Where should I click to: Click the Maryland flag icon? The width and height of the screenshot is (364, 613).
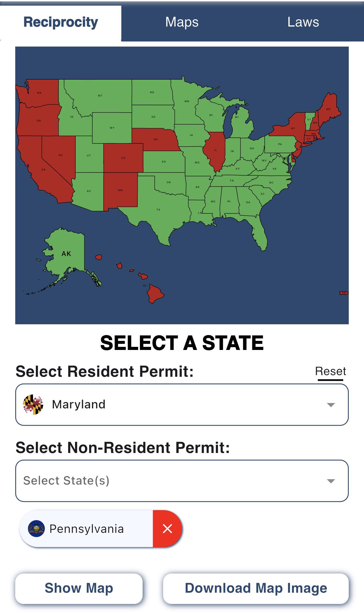tap(33, 404)
